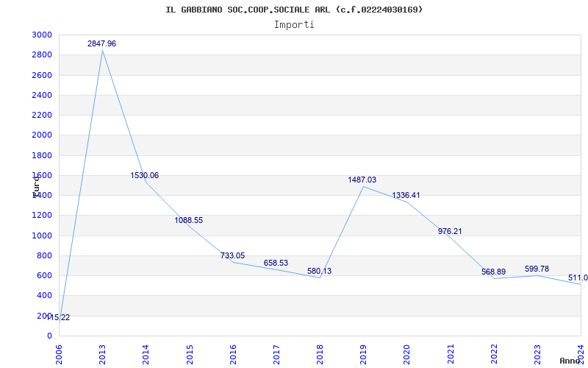Viewport: 588px width, 368px height.
Task: Click x-axis year label 2021
Action: click(x=451, y=355)
